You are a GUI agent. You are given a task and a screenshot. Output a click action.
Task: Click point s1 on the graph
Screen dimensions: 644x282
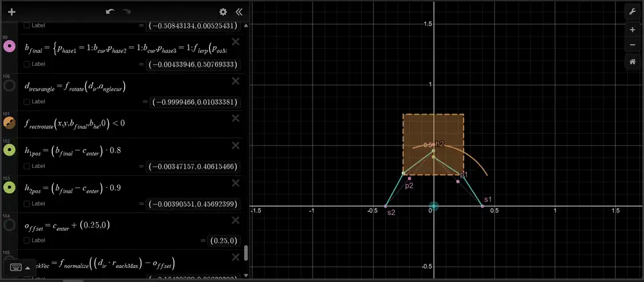click(x=482, y=205)
